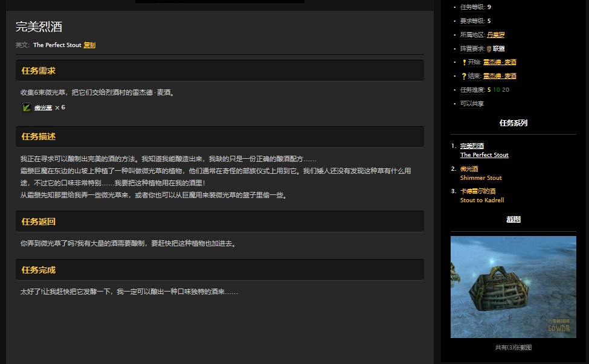Click the yellow exclamation quest-start icon
Image resolution: width=589 pixels, height=364 pixels.
[464, 62]
